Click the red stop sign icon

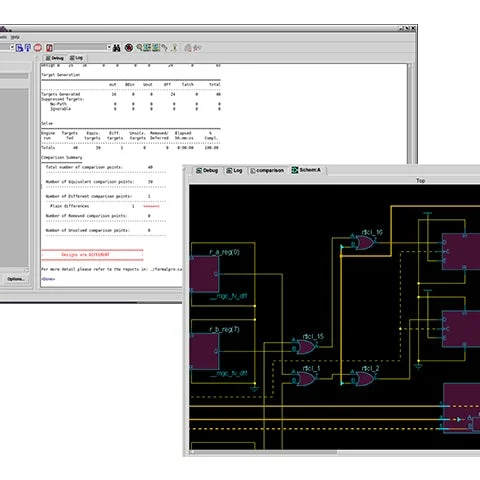pyautogui.click(x=38, y=48)
